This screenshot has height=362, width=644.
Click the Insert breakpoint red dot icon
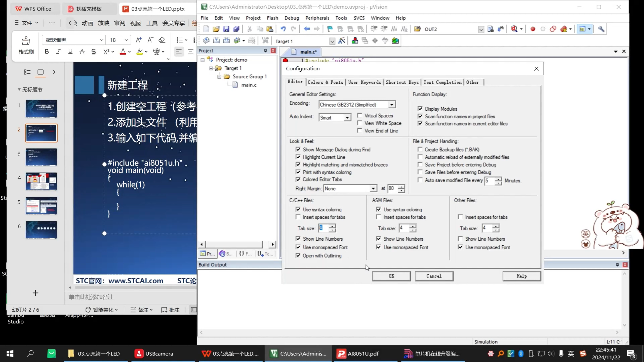click(x=533, y=29)
